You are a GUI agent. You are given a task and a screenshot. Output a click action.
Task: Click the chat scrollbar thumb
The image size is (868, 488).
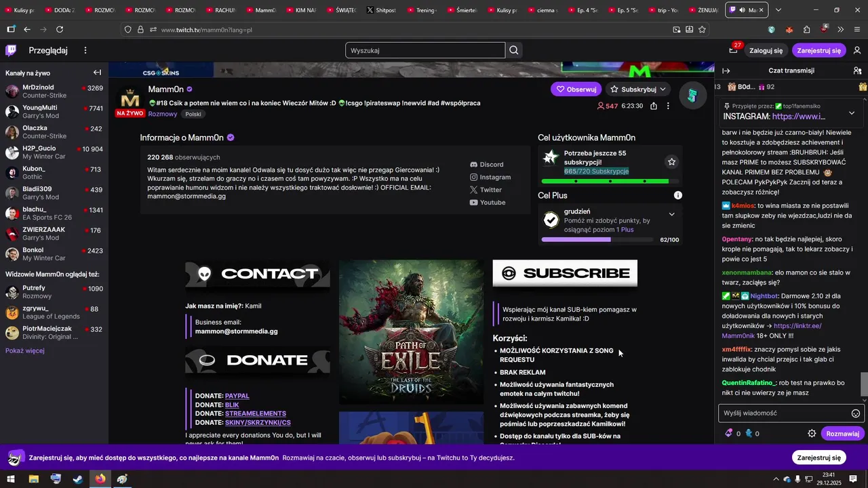(x=863, y=384)
